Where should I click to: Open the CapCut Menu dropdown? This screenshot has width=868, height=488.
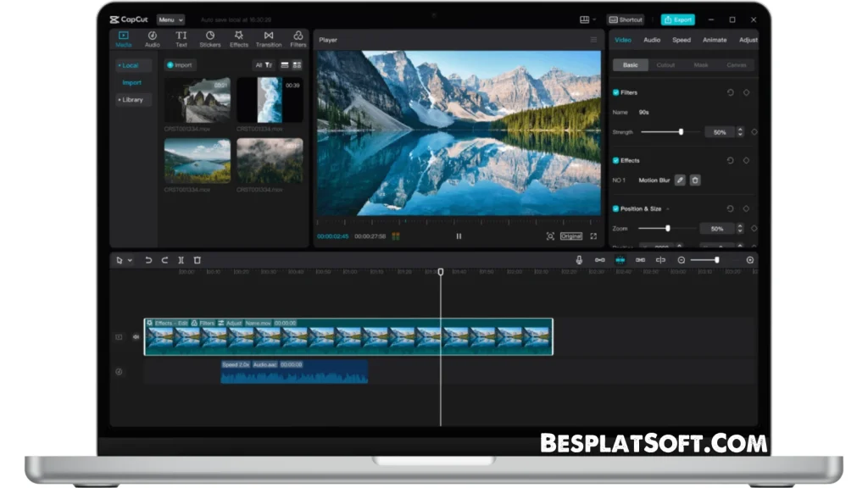tap(170, 19)
